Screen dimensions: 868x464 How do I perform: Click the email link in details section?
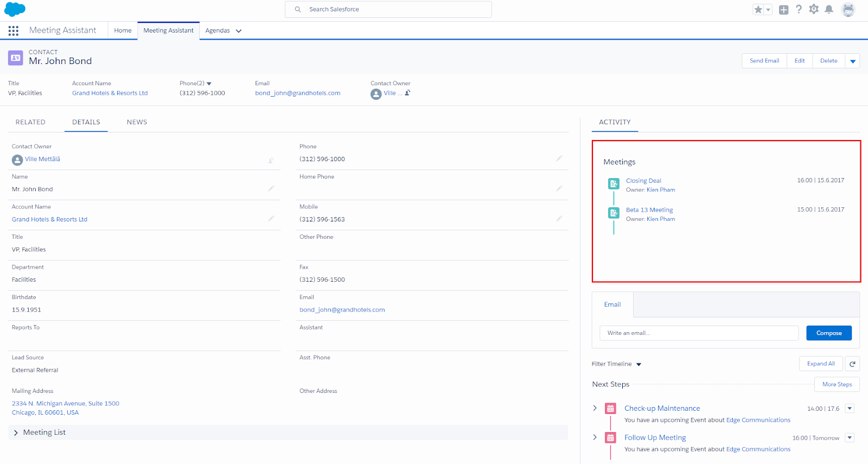pos(342,310)
